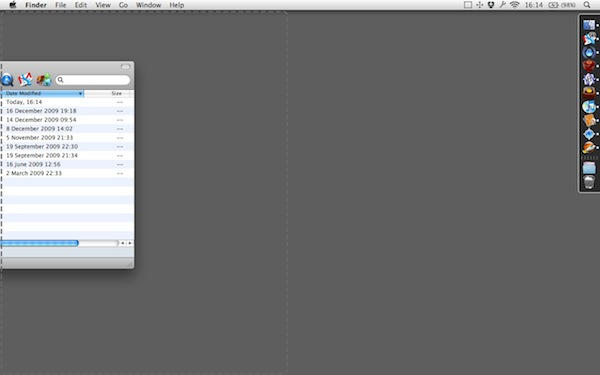This screenshot has width=600, height=375.
Task: Open the Go menu
Action: pos(123,5)
